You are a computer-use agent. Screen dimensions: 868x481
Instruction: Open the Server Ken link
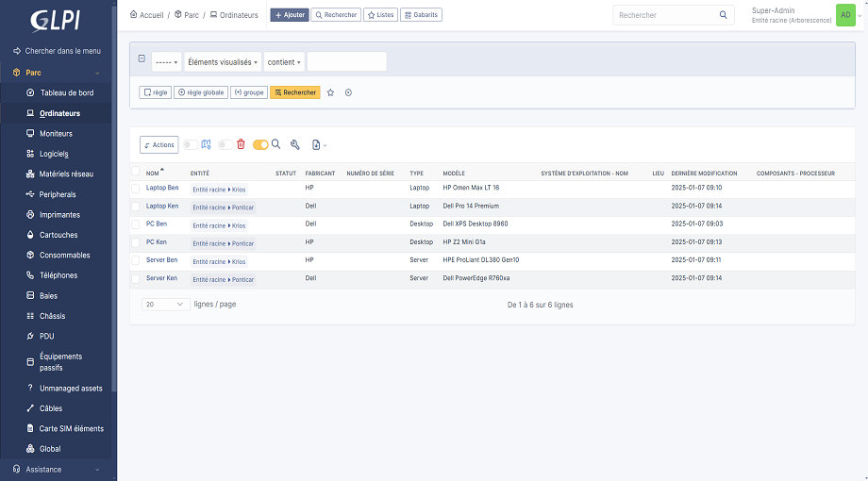(x=161, y=278)
